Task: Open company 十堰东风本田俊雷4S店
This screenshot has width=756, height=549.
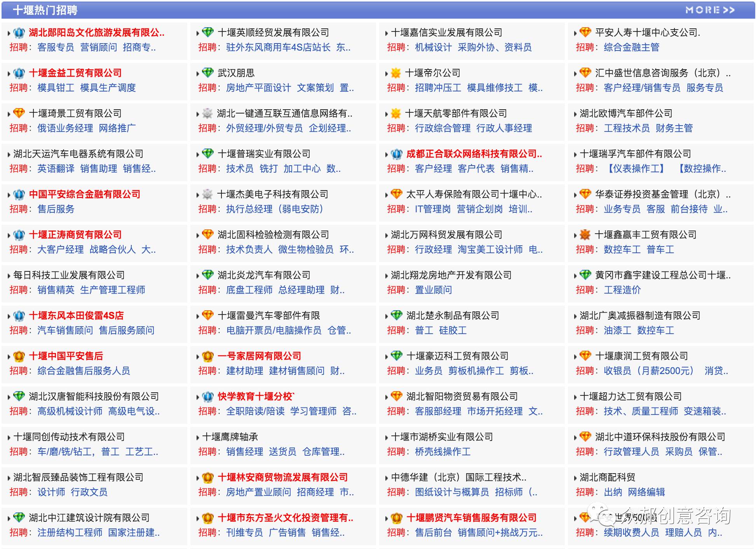Action: coord(76,316)
